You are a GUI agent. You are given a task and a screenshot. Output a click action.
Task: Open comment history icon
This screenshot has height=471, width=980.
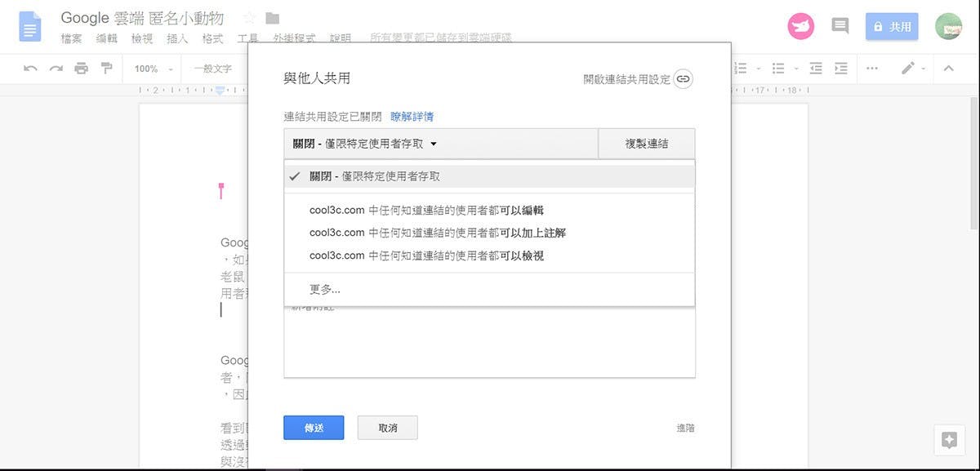point(840,26)
